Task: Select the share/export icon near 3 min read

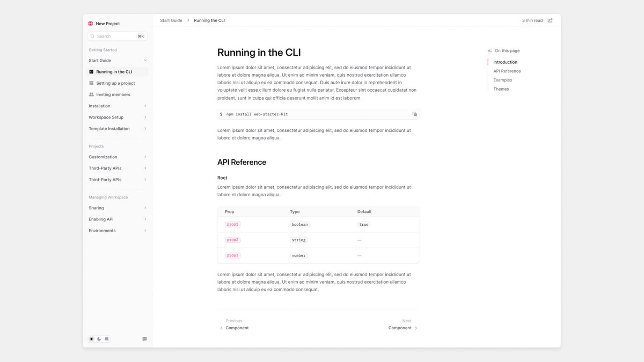Action: pyautogui.click(x=549, y=20)
